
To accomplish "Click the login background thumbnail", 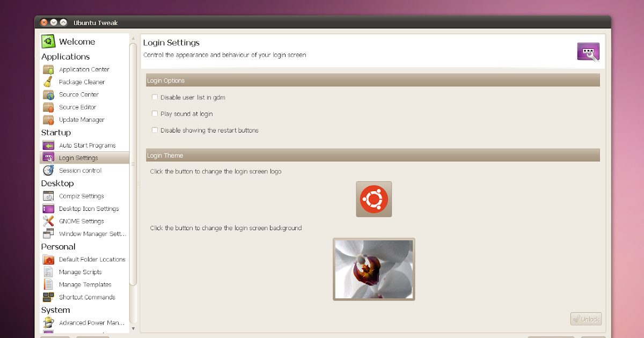I will tap(374, 269).
